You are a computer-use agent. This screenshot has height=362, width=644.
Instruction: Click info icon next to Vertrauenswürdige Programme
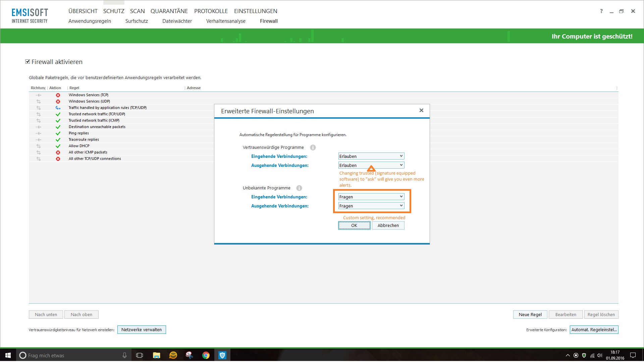(x=313, y=147)
